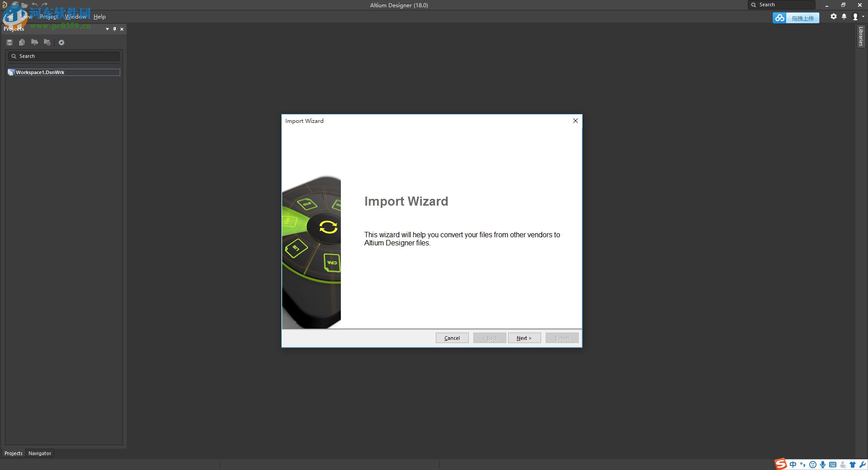The width and height of the screenshot is (868, 470).
Task: Click the open project folder icon in Projects toolbar
Action: (x=34, y=42)
